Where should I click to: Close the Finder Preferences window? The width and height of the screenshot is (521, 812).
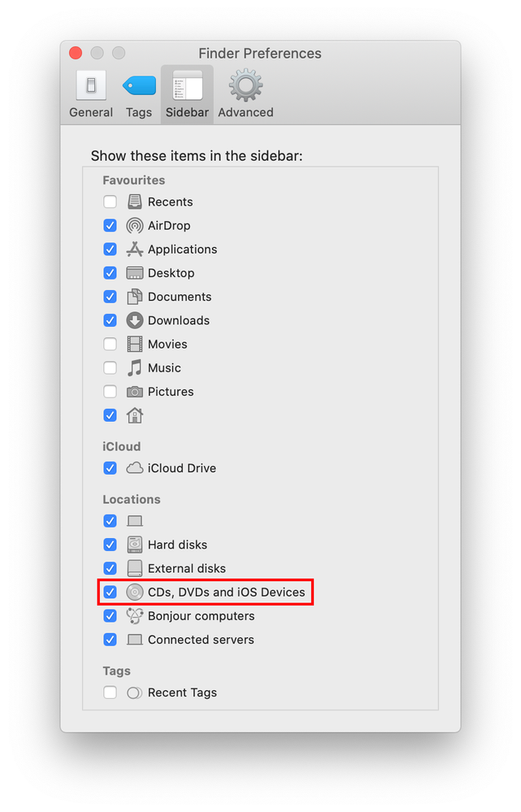tap(76, 54)
